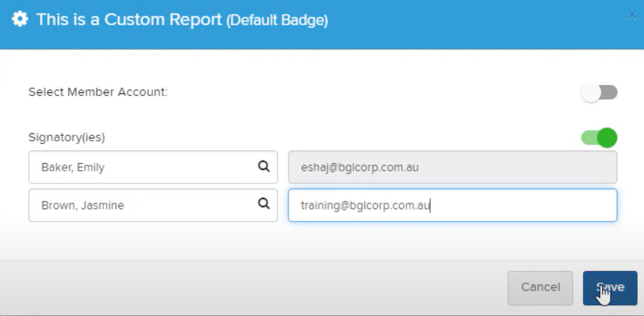Click the Baker, Emily signatory field
The height and width of the screenshot is (316, 644).
[153, 167]
